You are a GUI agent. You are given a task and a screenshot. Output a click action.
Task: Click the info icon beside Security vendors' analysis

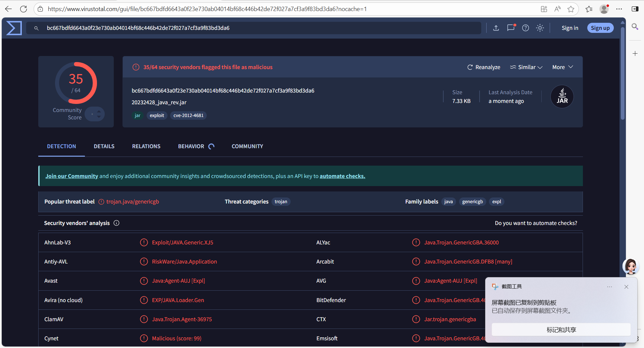116,223
